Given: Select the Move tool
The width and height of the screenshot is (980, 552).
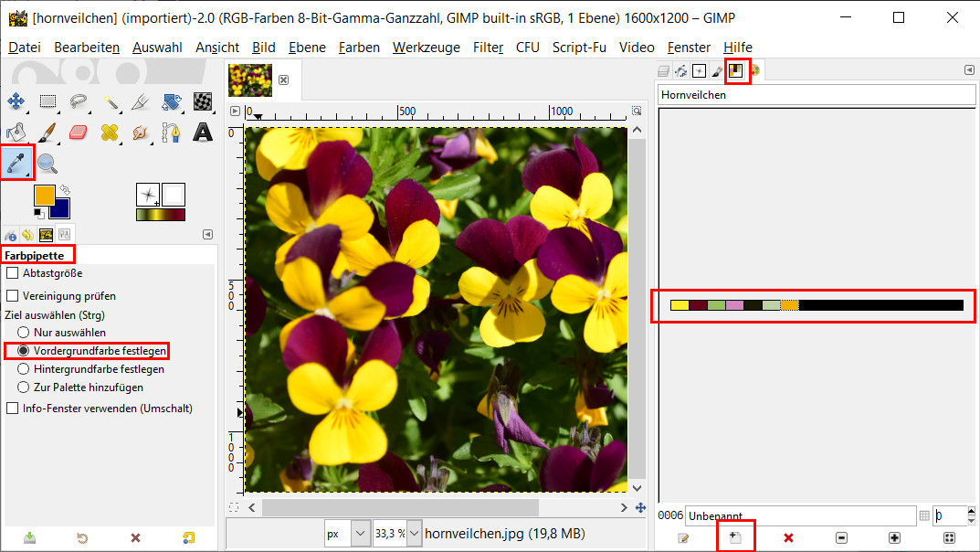Looking at the screenshot, I should (16, 101).
